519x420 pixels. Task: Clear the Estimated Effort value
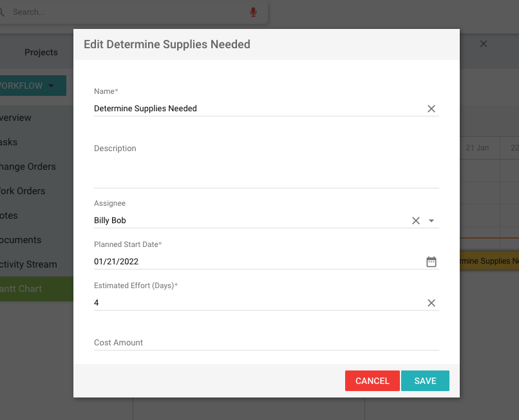tap(431, 303)
